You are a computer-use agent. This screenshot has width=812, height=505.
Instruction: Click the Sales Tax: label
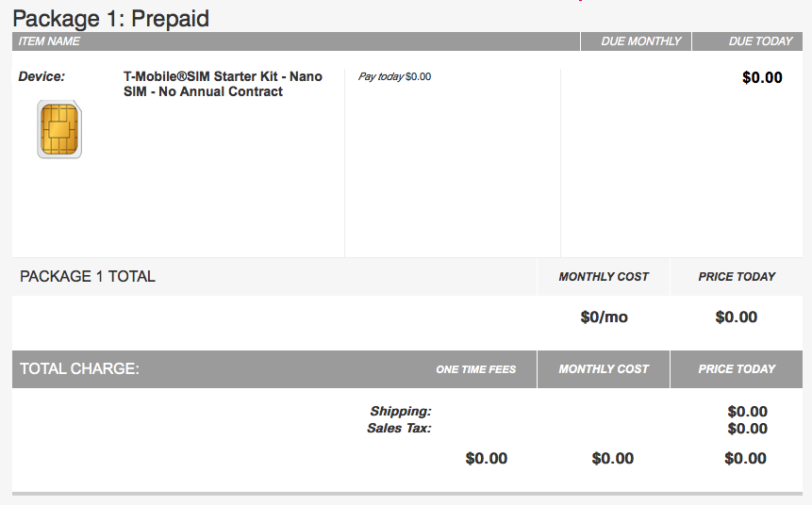[x=399, y=429]
